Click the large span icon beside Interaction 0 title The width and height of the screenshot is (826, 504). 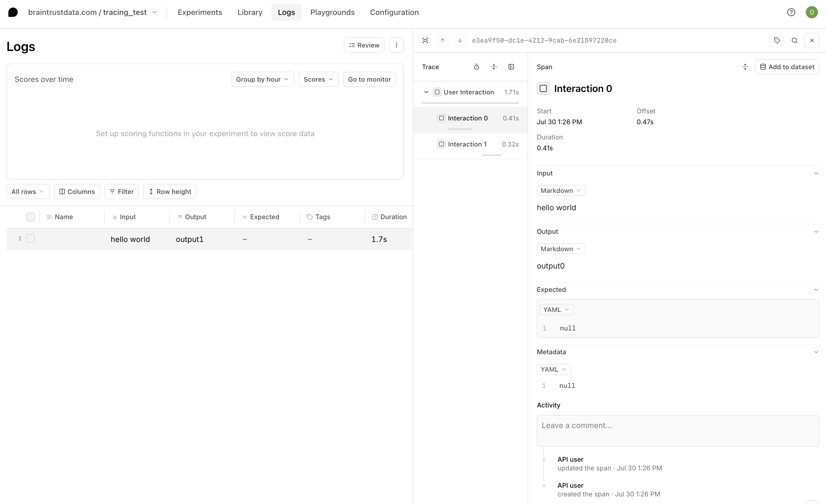click(544, 88)
